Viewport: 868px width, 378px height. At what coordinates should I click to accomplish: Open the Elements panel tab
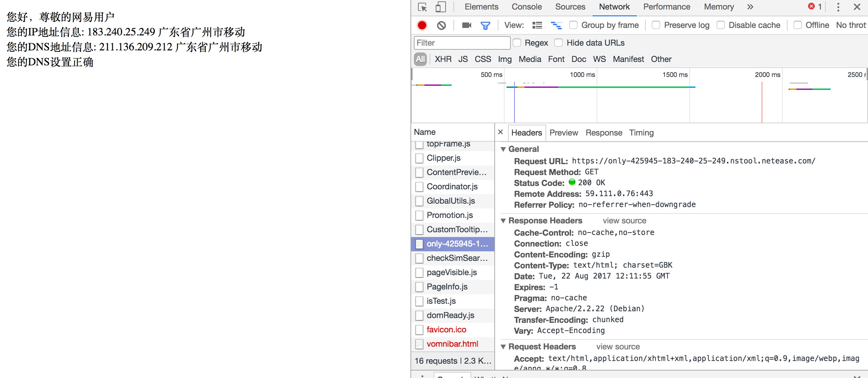pyautogui.click(x=481, y=7)
